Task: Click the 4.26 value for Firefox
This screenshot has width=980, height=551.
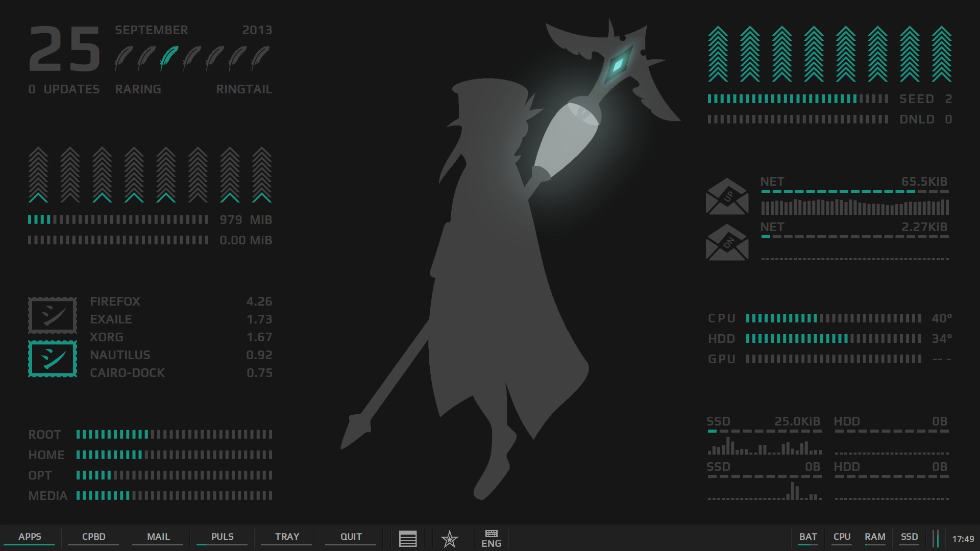Action: (259, 302)
